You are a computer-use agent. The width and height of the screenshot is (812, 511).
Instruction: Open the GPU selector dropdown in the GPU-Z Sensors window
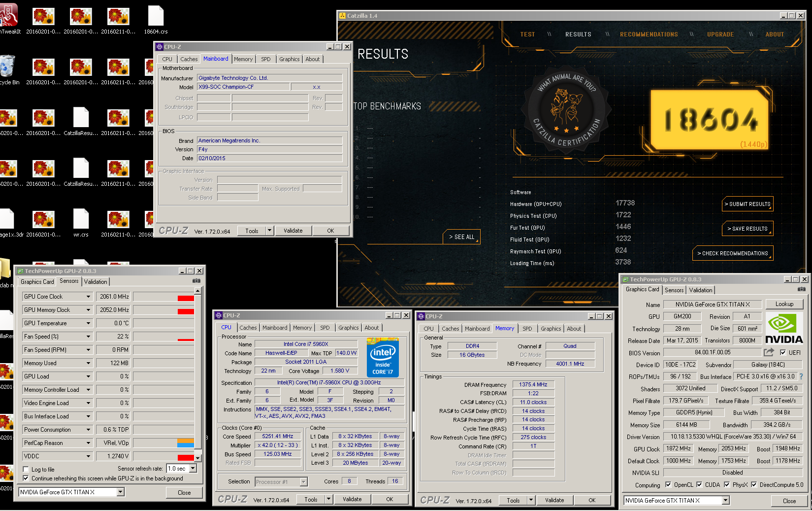pyautogui.click(x=121, y=492)
